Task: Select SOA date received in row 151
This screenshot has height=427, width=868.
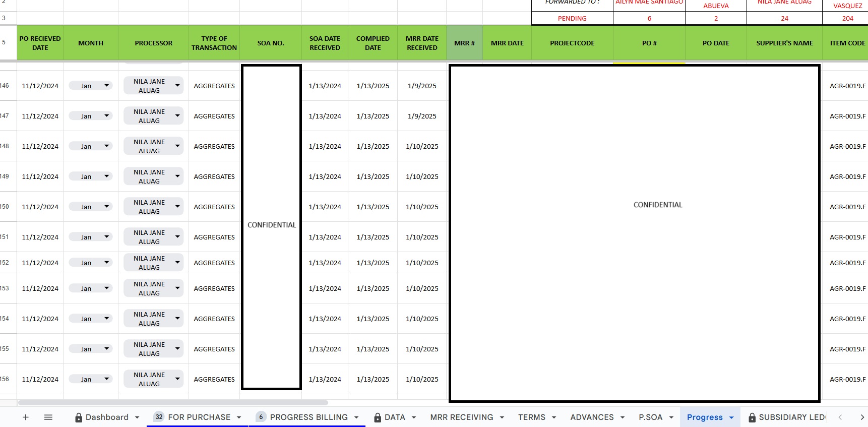Action: pyautogui.click(x=325, y=237)
